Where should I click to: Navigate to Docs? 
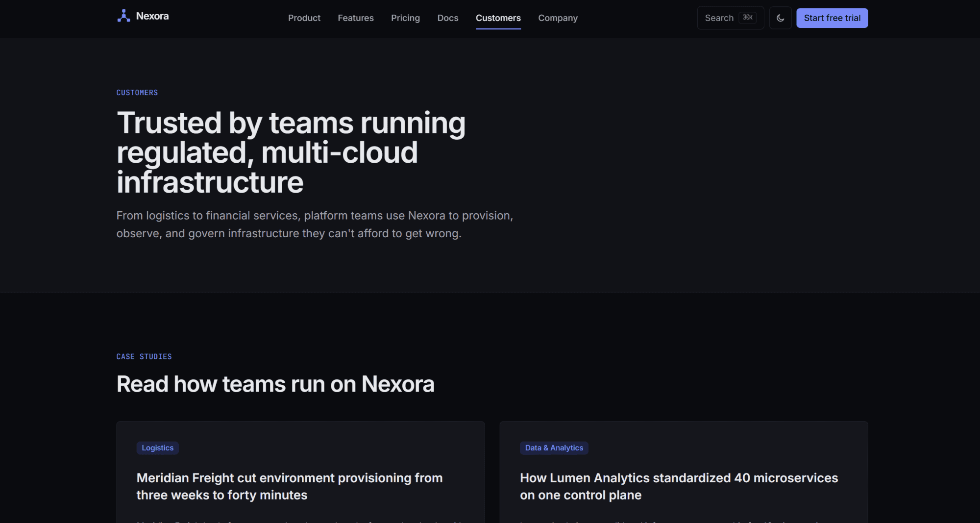(447, 18)
